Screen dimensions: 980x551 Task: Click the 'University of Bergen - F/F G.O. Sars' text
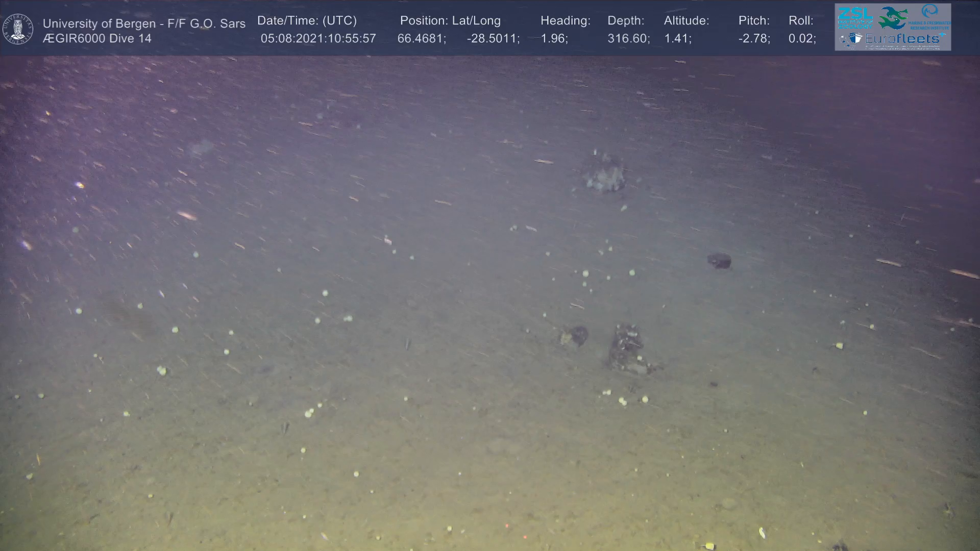(x=144, y=23)
